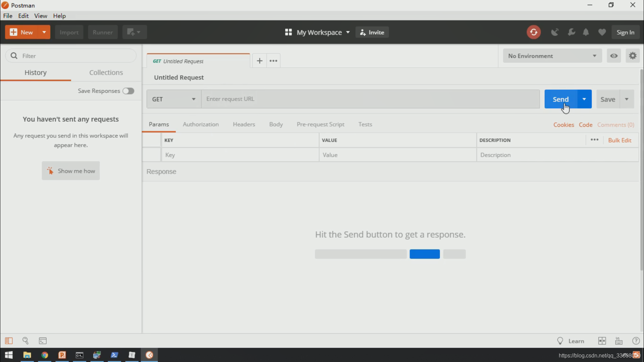The image size is (644, 362).
Task: Click the notification bell icon
Action: 587,32
